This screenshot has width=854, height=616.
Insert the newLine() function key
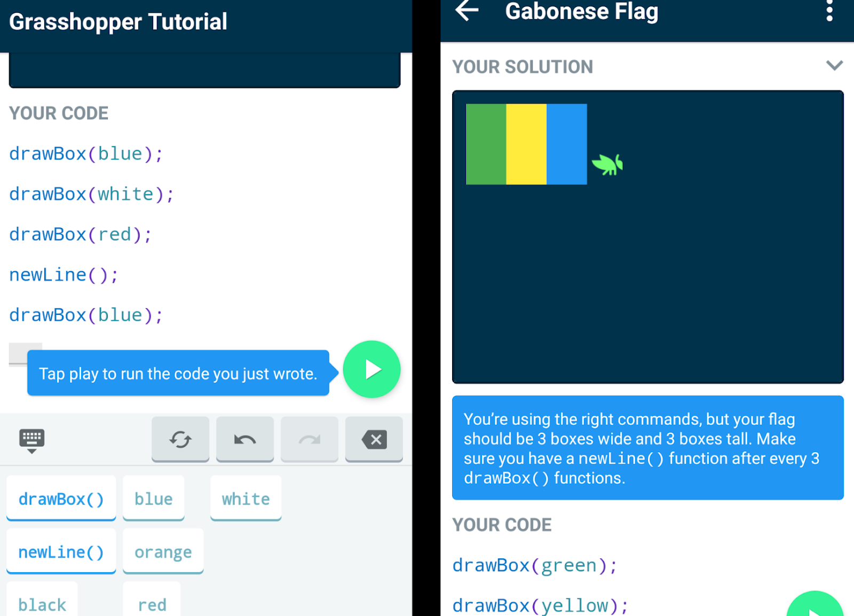pyautogui.click(x=61, y=551)
